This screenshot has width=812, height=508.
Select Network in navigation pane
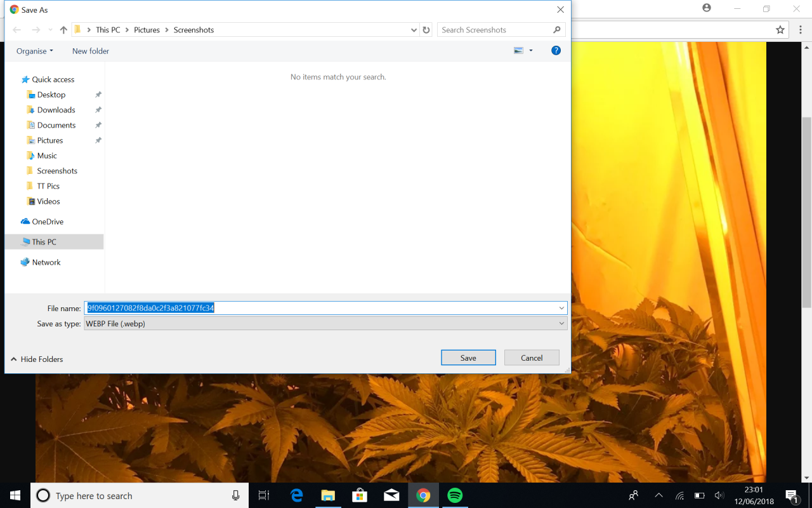coord(46,262)
